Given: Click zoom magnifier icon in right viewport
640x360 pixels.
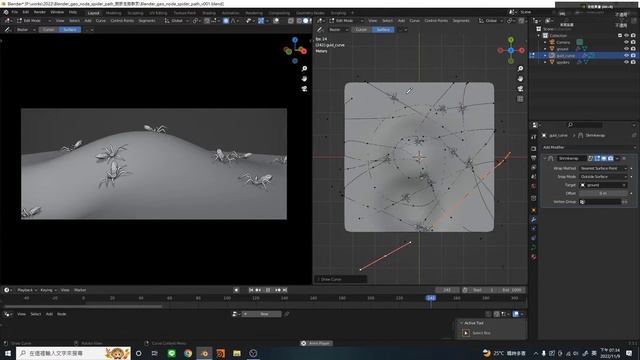Looking at the screenshot, I should pos(520,69).
